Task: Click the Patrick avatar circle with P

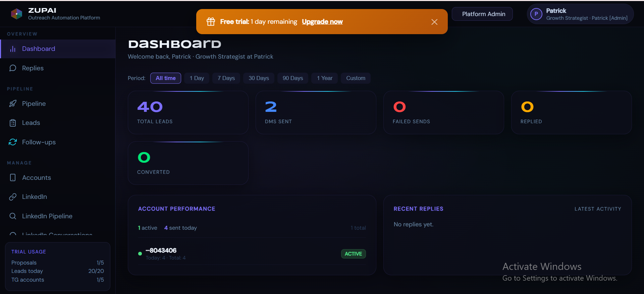Action: pyautogui.click(x=536, y=14)
